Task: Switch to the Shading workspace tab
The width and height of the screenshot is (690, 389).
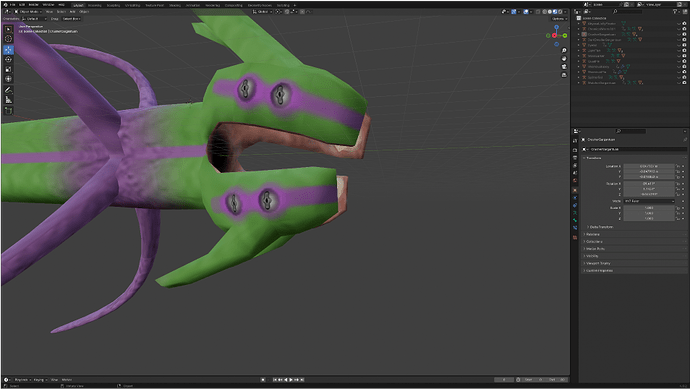Action: (175, 5)
